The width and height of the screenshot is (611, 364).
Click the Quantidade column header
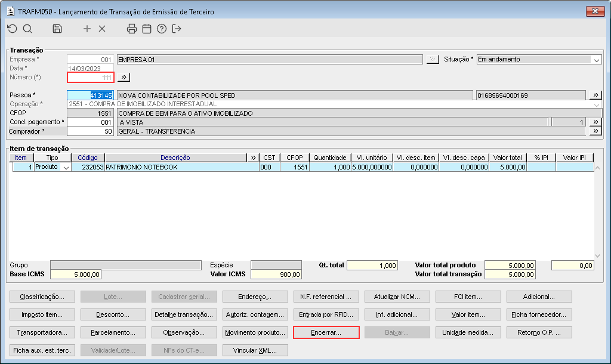point(329,158)
